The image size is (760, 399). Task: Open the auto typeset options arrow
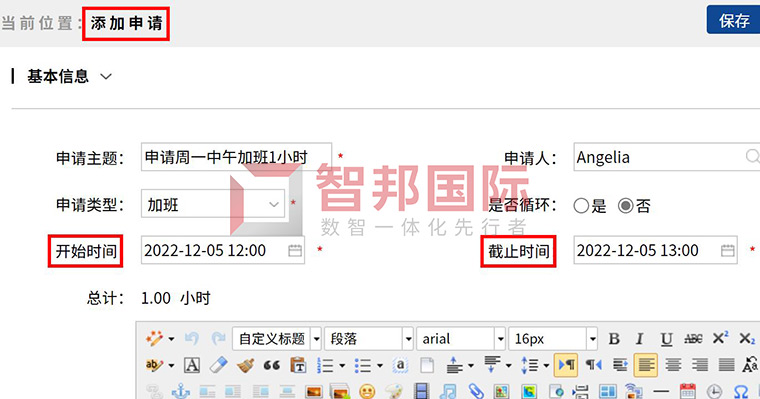coord(171,339)
